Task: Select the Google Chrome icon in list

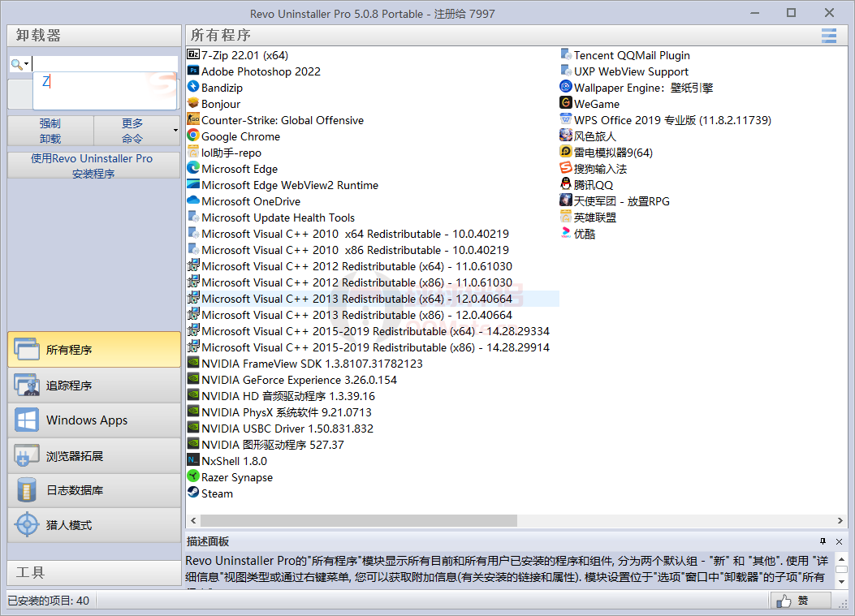Action: (x=193, y=136)
